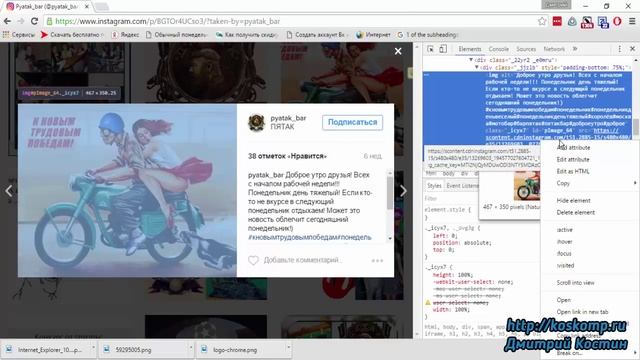Click the Подписаться follow button
Image resolution: width=640 pixels, height=360 pixels.
[352, 122]
